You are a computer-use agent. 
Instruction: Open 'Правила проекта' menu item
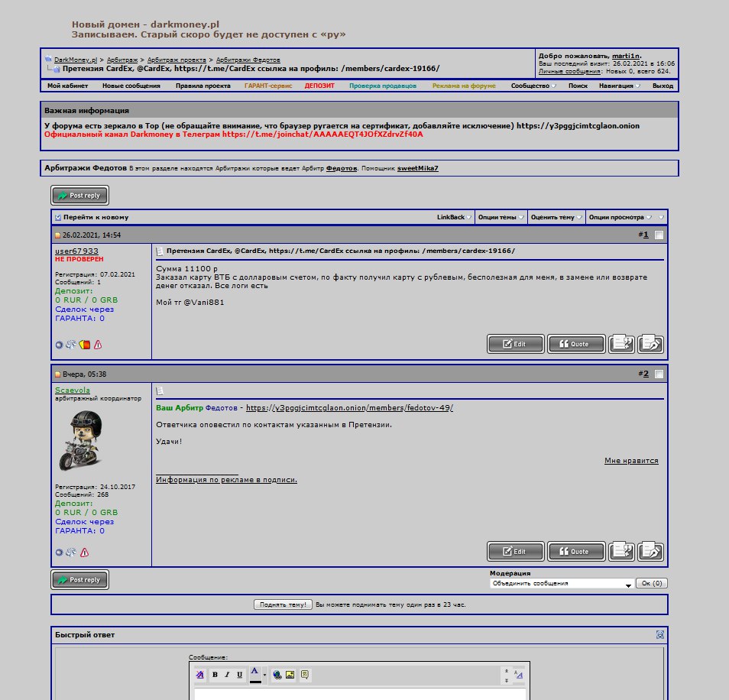(x=202, y=86)
